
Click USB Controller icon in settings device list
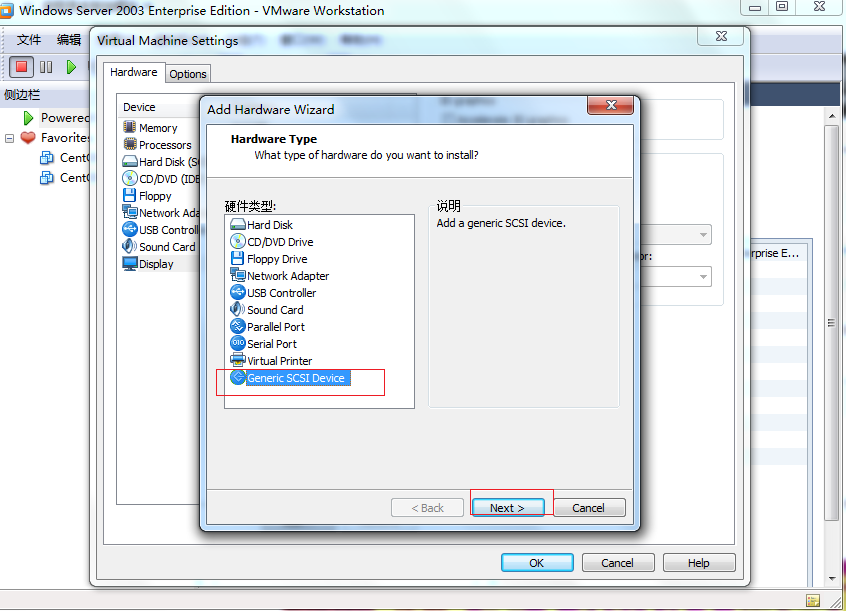(130, 229)
